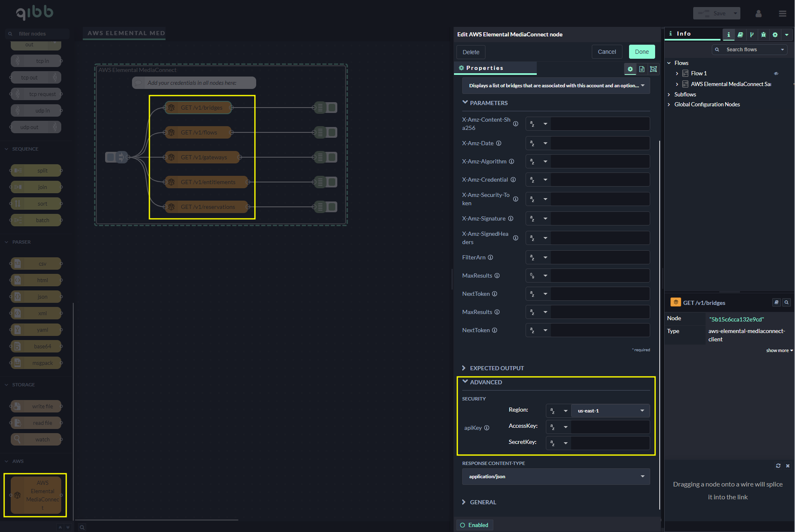Click the AccessKey input field
795x532 pixels.
(610, 427)
